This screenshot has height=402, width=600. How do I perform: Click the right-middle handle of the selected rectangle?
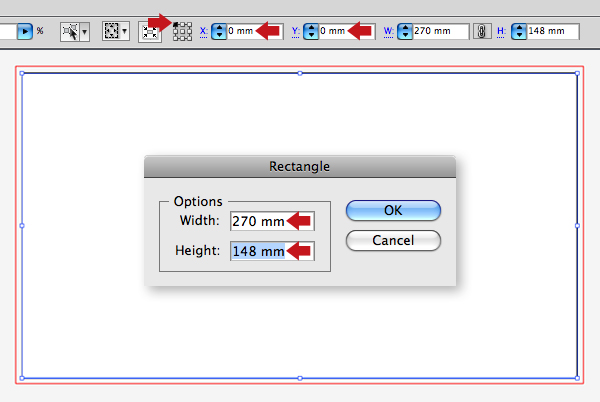[x=577, y=226]
